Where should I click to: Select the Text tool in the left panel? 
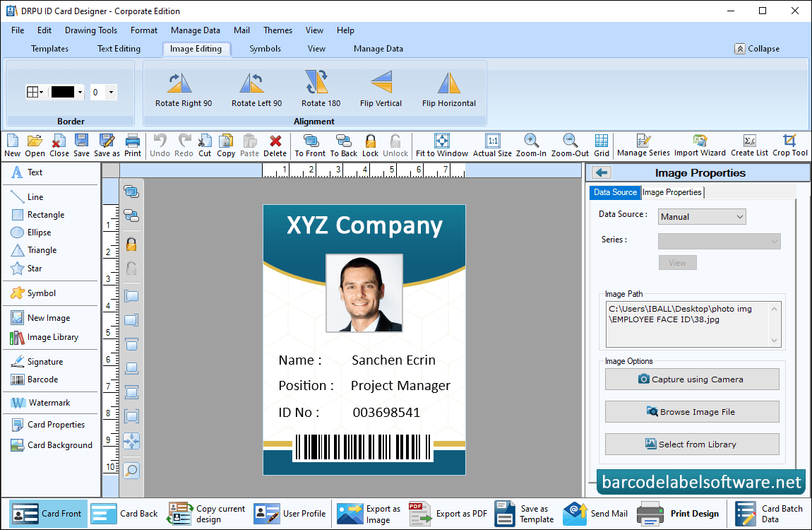tap(28, 172)
